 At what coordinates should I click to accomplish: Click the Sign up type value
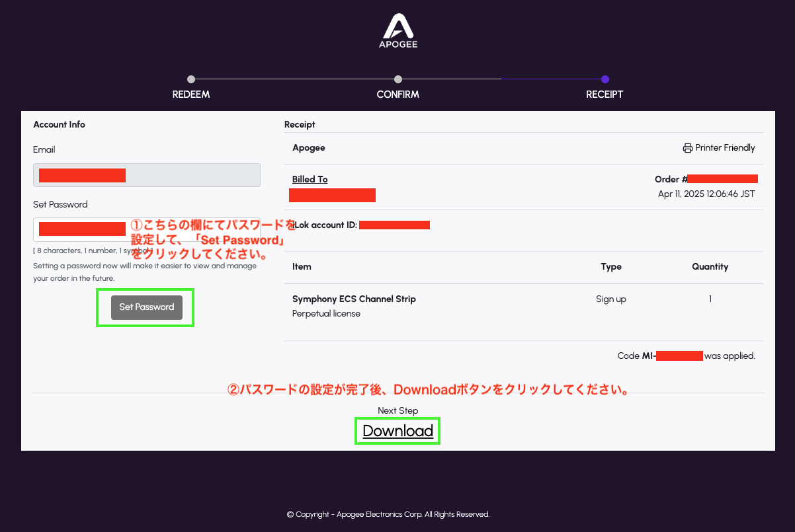[611, 299]
